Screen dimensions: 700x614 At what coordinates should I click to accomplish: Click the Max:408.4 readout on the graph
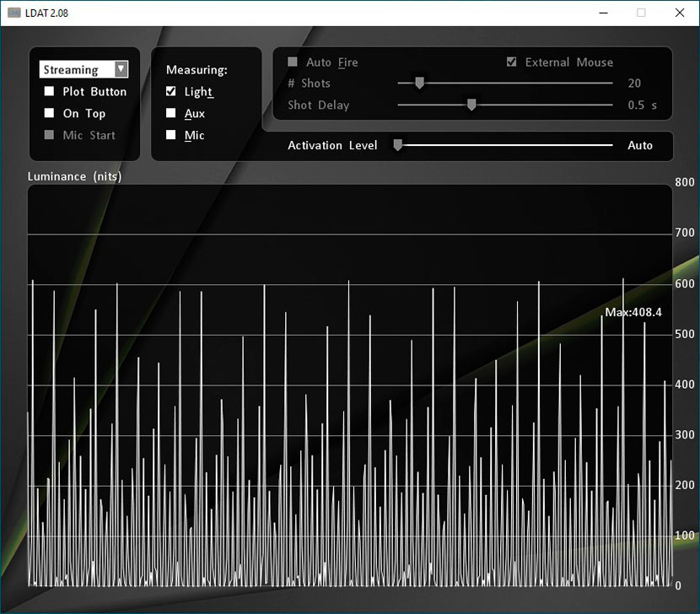[x=633, y=312]
